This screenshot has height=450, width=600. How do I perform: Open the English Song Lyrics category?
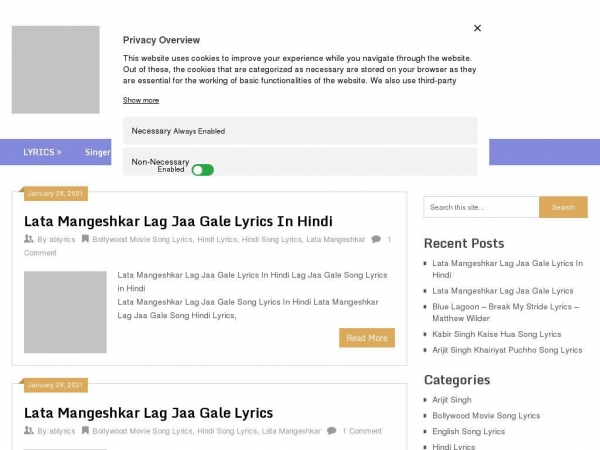pyautogui.click(x=468, y=431)
